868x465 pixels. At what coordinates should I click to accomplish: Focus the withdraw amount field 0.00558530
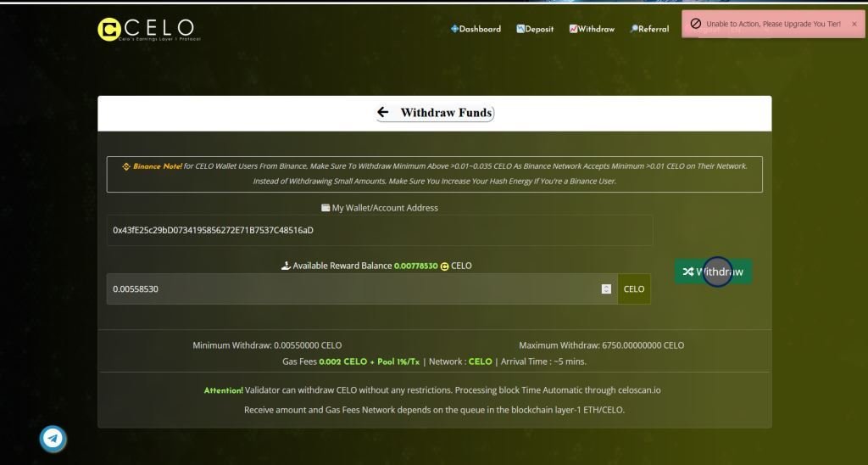point(362,289)
